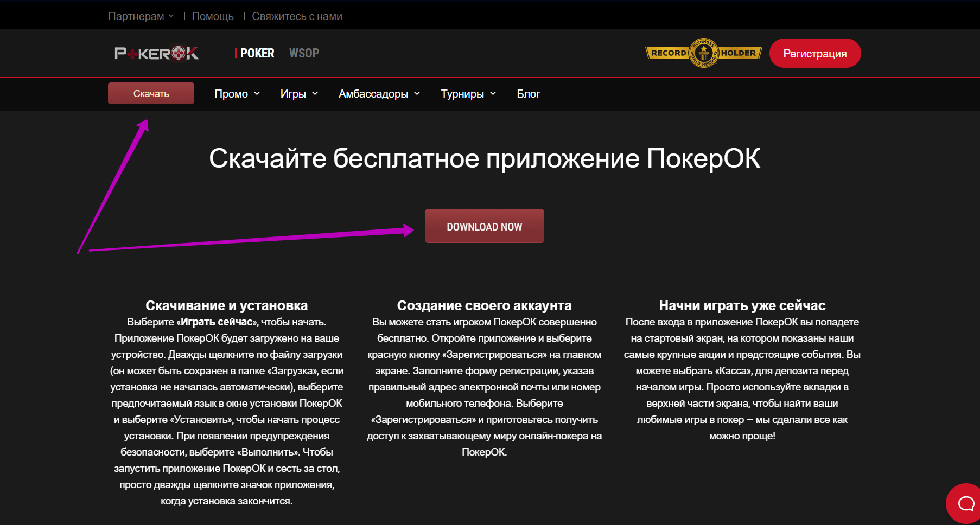Click the Регистрация button
The height and width of the screenshot is (525, 980).
pos(815,53)
